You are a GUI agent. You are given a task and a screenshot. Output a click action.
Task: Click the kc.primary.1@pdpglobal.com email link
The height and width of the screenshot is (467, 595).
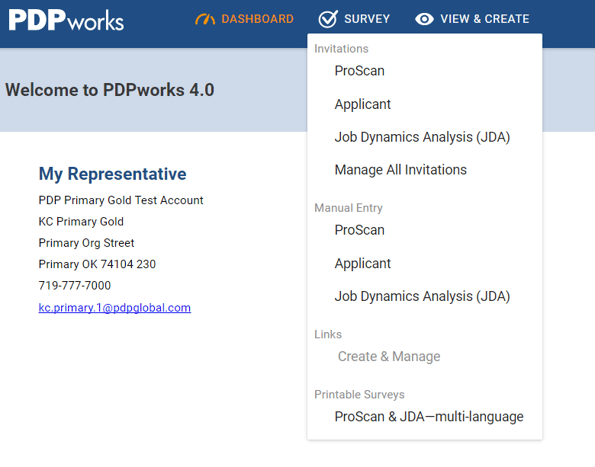(x=115, y=308)
